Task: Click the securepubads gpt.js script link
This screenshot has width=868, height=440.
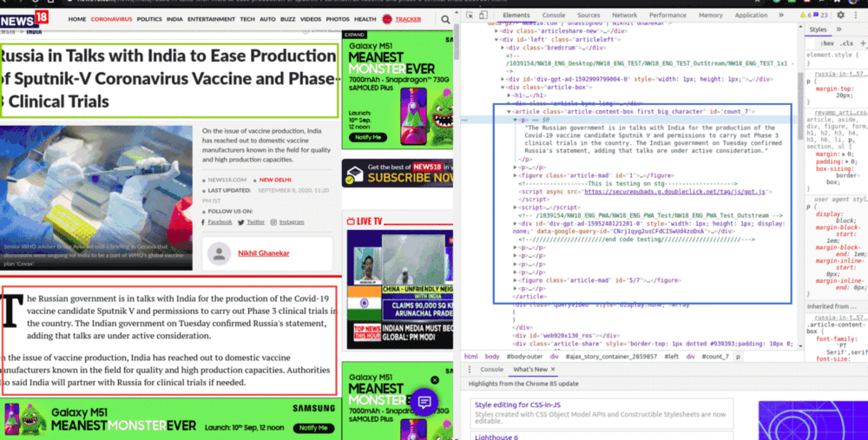Action: click(674, 192)
